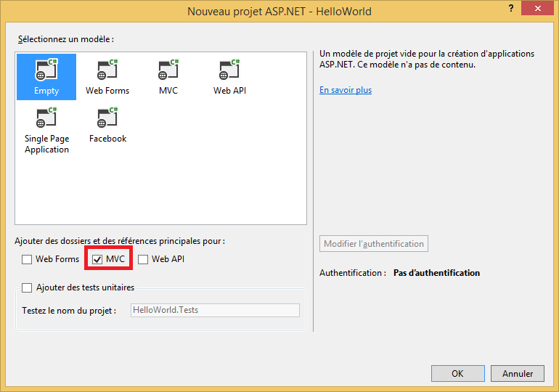Click the Ajouter des dossiers et des références label
This screenshot has width=559, height=392.
click(x=120, y=241)
